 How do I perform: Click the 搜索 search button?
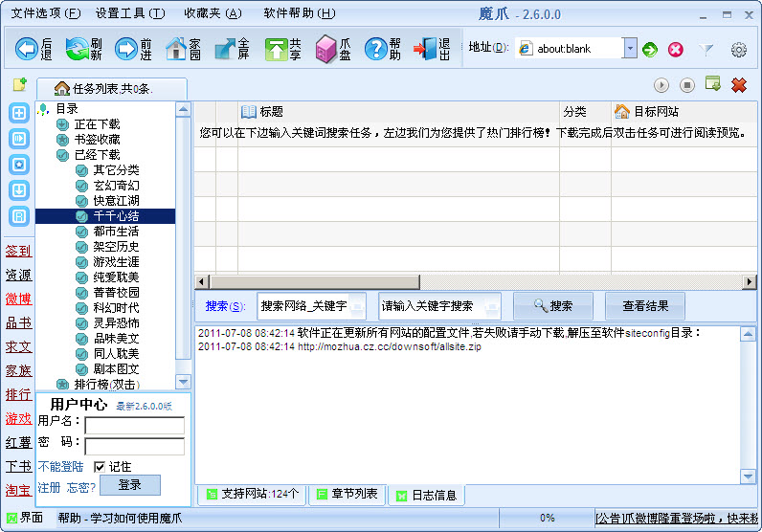click(x=553, y=306)
